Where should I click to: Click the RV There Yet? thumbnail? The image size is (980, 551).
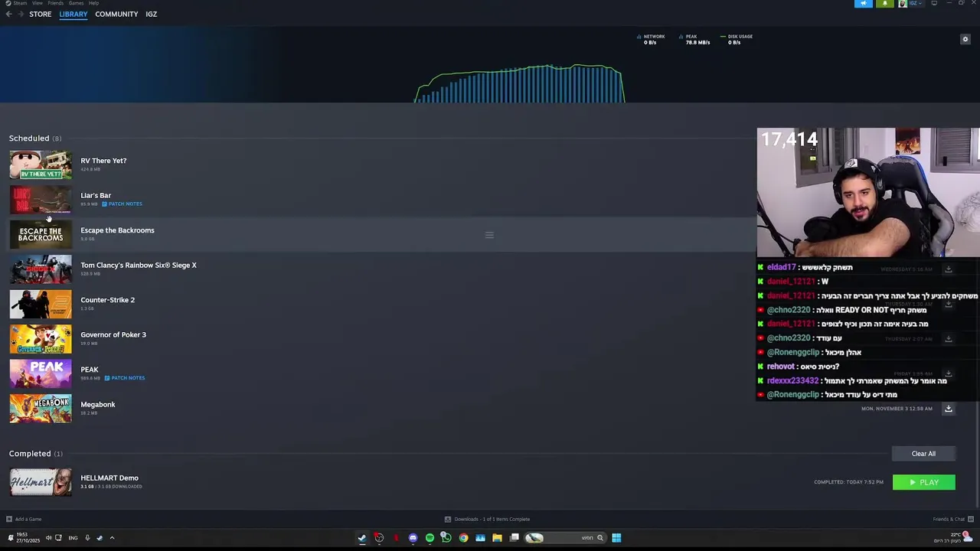click(x=41, y=165)
